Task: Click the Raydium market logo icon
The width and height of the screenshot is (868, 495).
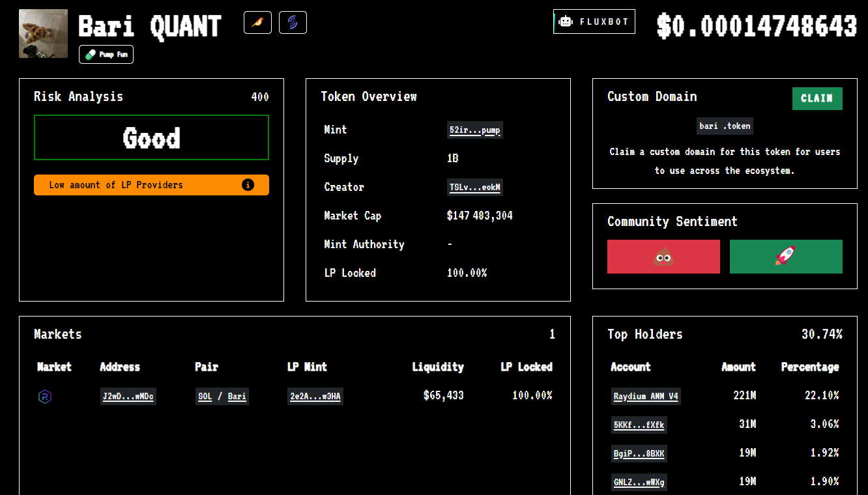Action: (x=45, y=397)
